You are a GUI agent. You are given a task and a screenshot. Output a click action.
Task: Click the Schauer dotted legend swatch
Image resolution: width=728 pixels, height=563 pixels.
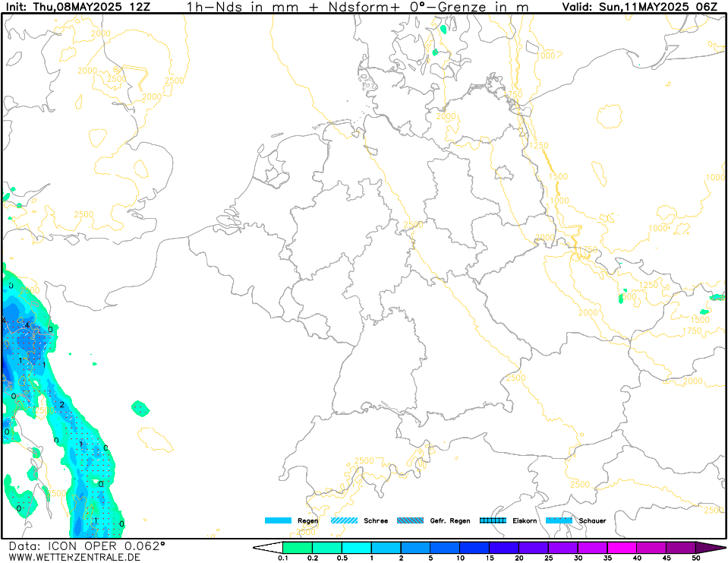coord(559,520)
